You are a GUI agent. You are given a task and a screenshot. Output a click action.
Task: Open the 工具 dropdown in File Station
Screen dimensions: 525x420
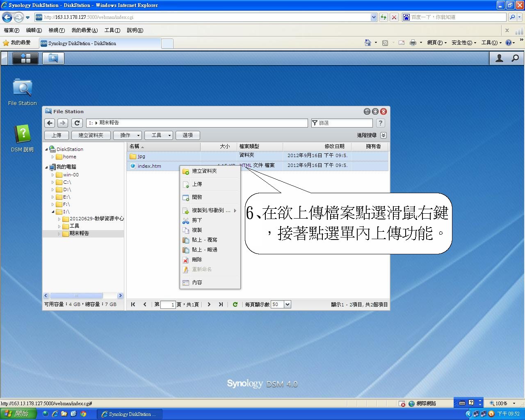coord(159,135)
